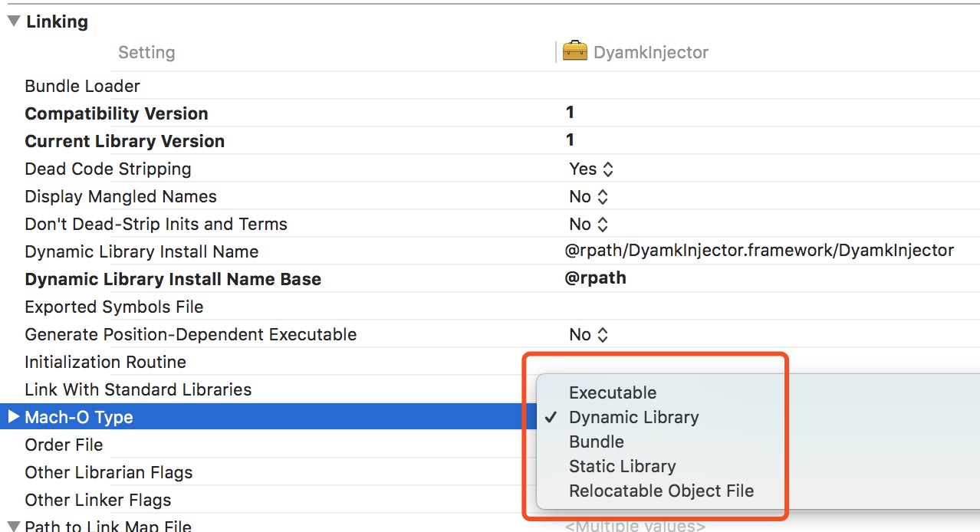Choose the checked Dynamic Library option
This screenshot has width=980, height=532.
[x=633, y=417]
